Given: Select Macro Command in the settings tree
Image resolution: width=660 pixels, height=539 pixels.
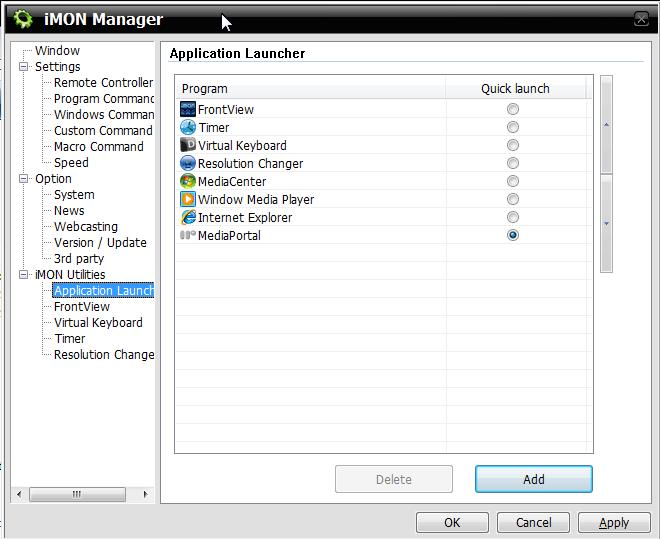Looking at the screenshot, I should [98, 147].
